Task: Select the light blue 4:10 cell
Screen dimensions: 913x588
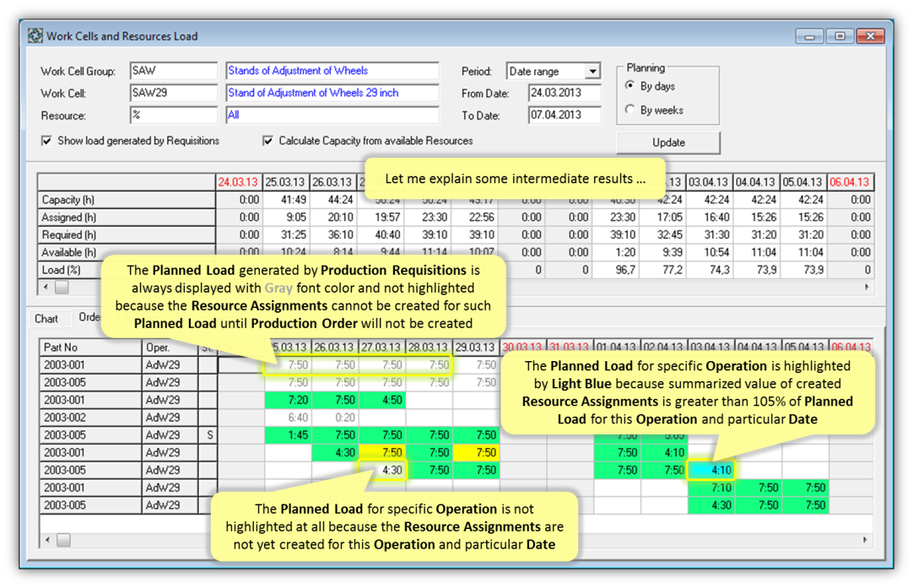Action: (711, 470)
